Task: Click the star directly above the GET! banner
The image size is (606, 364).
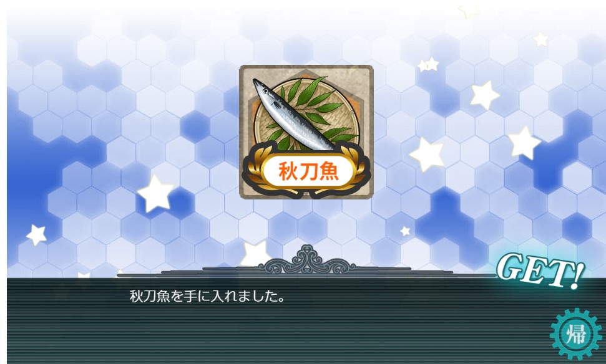Action: tap(524, 143)
